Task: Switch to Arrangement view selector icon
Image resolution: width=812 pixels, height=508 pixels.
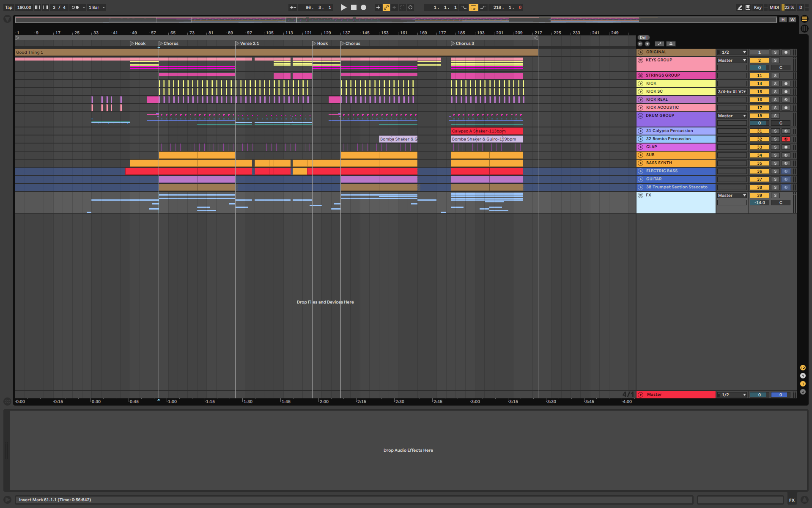Action: (x=804, y=19)
